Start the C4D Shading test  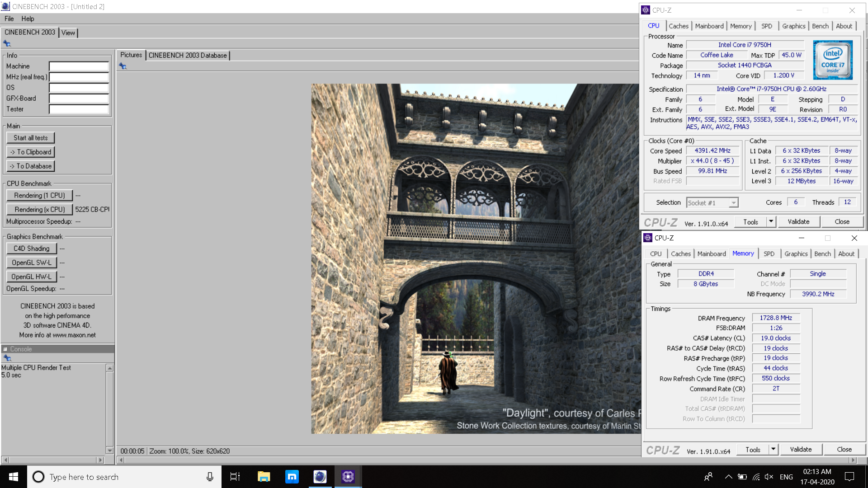tap(32, 249)
